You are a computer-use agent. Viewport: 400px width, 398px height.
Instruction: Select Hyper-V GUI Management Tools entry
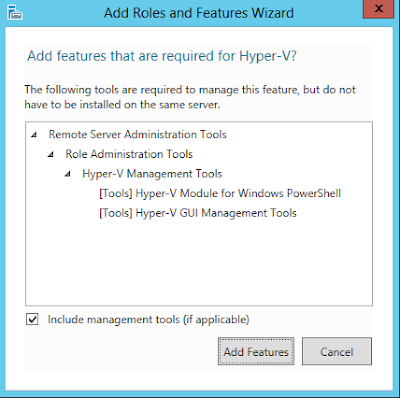pos(198,213)
